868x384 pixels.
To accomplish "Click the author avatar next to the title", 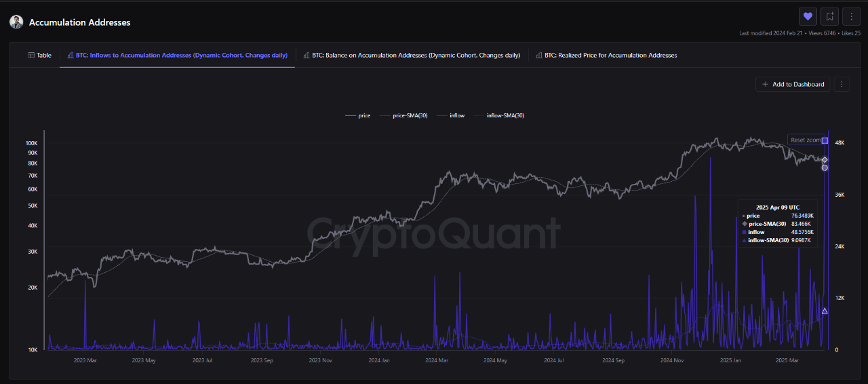I will tap(16, 22).
